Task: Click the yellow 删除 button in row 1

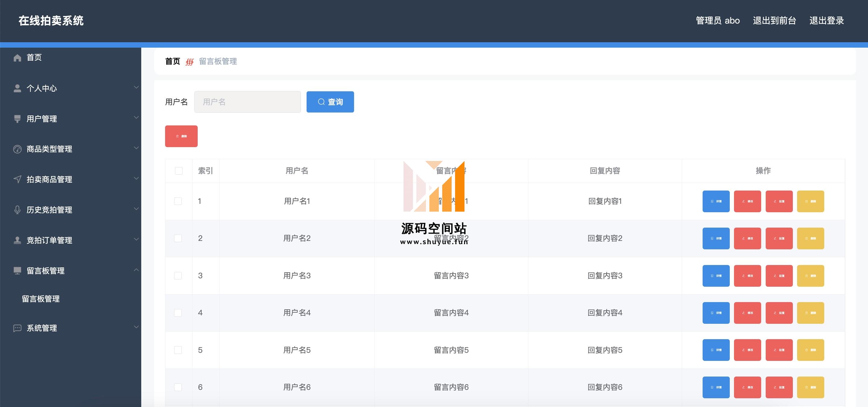Action: (x=810, y=201)
